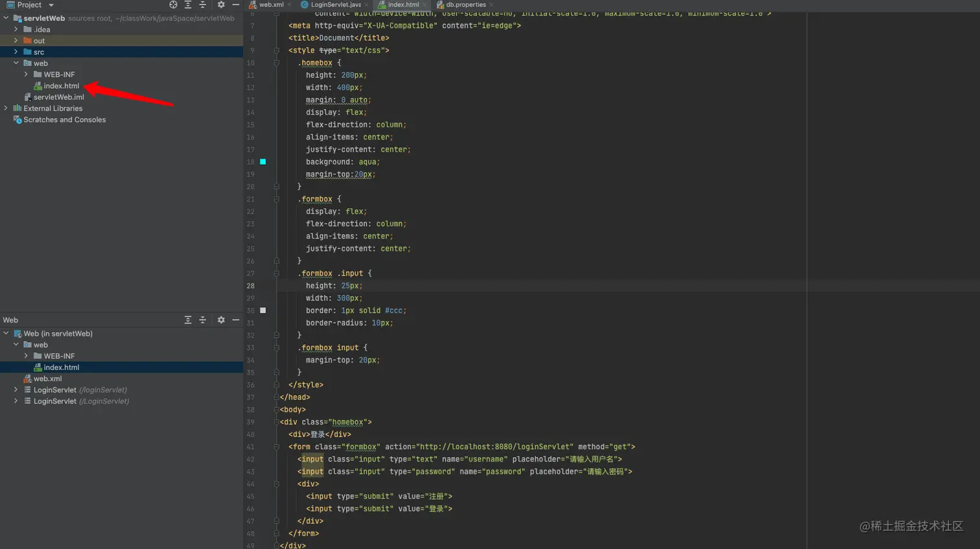Click the web.xml file icon in Web panel
The width and height of the screenshot is (980, 549).
(27, 379)
